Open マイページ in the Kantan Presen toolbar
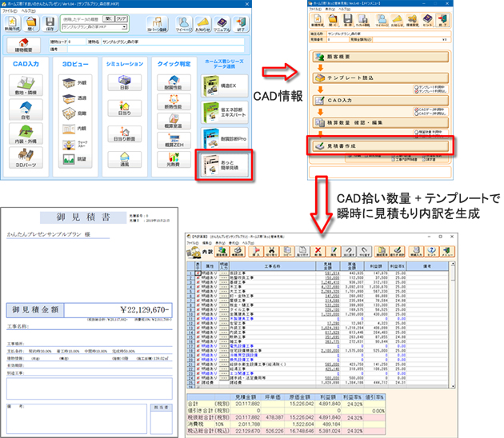 (184, 24)
